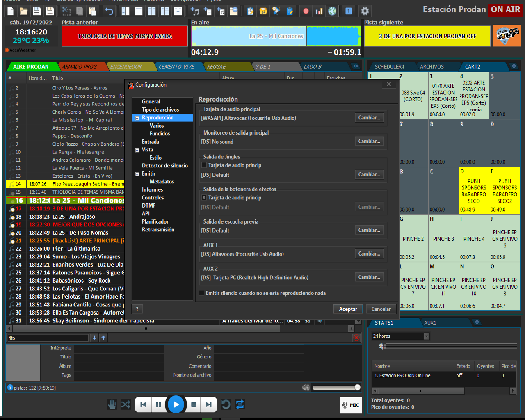Switch to the ARMADO PROG playlist tab
This screenshot has height=420, width=525.
[80, 67]
